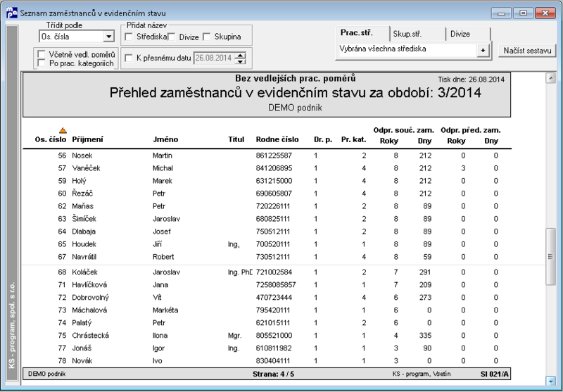
Task: Click surname Koláček
Action: pyautogui.click(x=84, y=272)
